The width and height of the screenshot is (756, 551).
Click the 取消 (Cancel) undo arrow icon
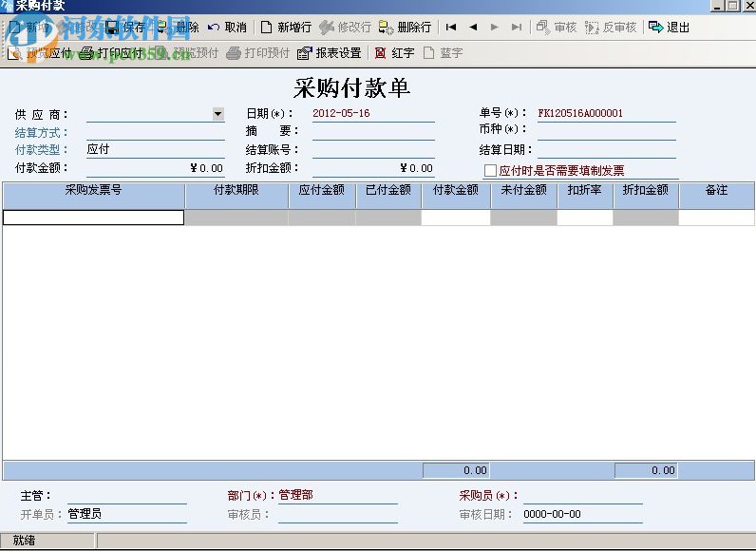click(214, 28)
